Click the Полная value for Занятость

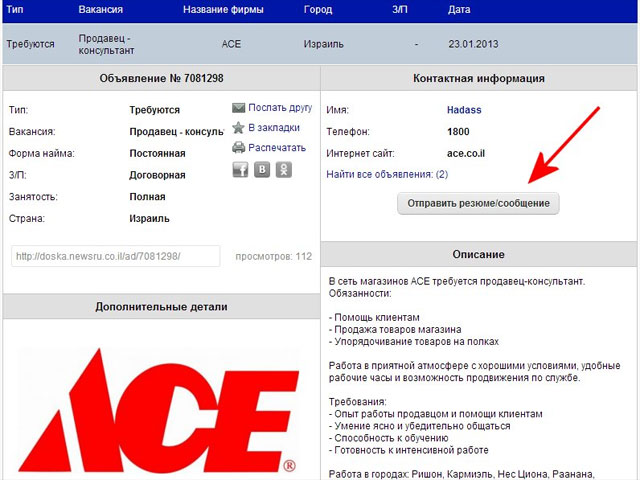(x=147, y=197)
